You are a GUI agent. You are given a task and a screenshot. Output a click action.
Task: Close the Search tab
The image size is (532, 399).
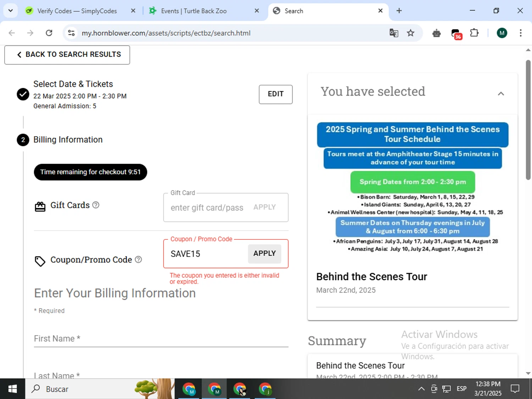[x=380, y=11]
